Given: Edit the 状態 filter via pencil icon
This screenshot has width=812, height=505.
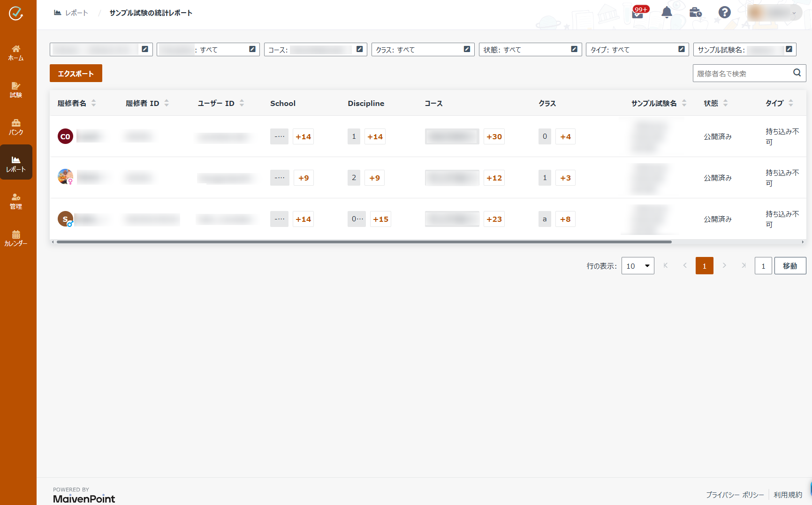Looking at the screenshot, I should point(574,49).
